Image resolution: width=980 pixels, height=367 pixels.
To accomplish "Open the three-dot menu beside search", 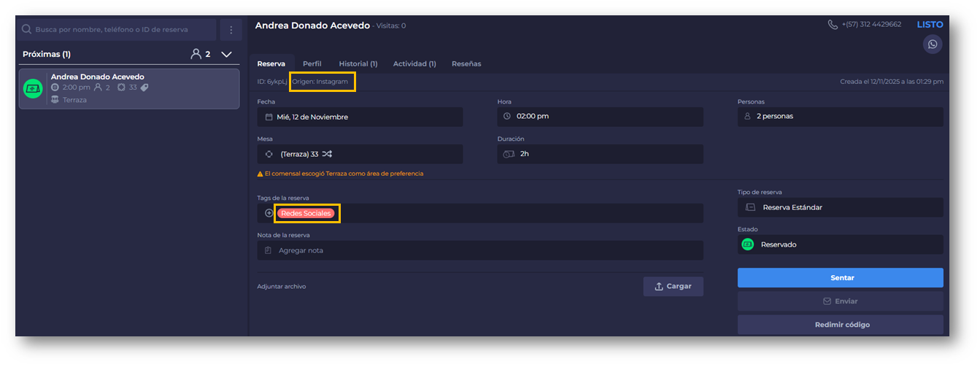I will coord(231,30).
